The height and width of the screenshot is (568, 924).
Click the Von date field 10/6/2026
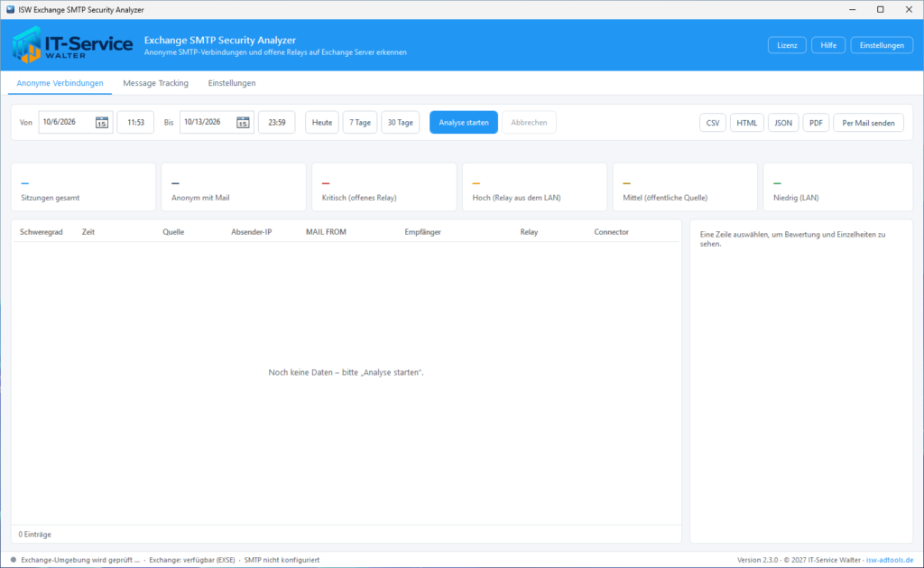[76, 122]
